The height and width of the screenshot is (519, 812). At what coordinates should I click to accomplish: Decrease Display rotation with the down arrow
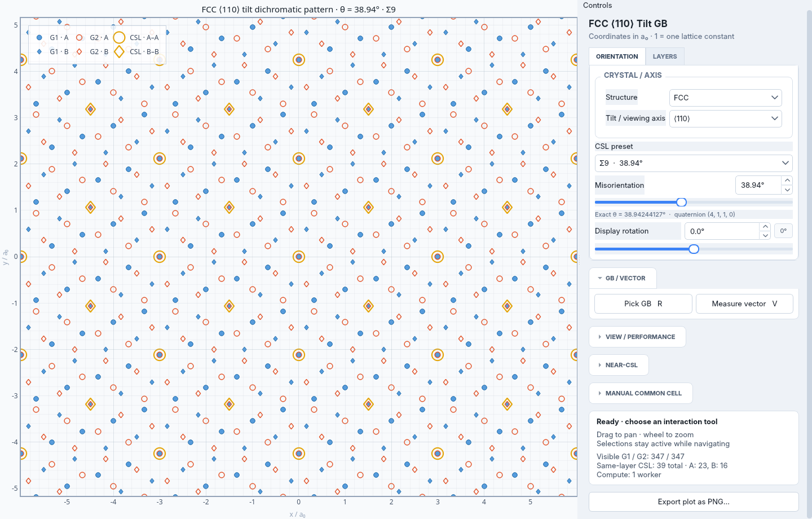click(765, 236)
